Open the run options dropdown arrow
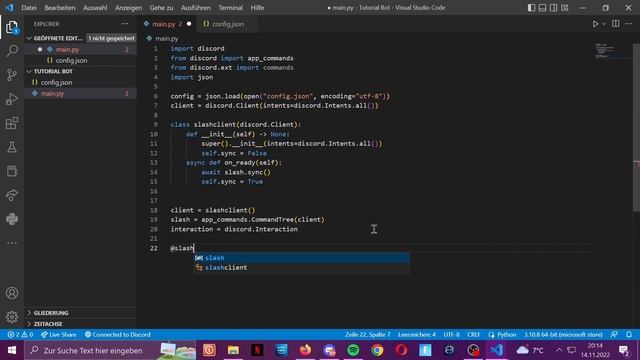The height and width of the screenshot is (360, 640). pos(604,24)
